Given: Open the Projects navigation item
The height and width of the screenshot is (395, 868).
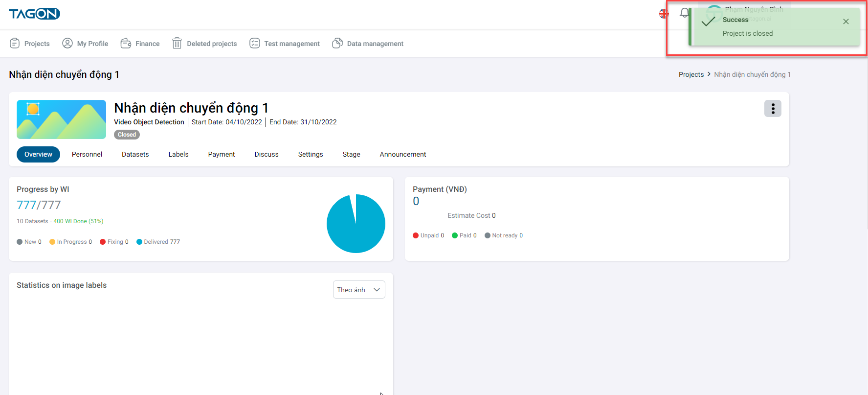Looking at the screenshot, I should pyautogui.click(x=30, y=44).
